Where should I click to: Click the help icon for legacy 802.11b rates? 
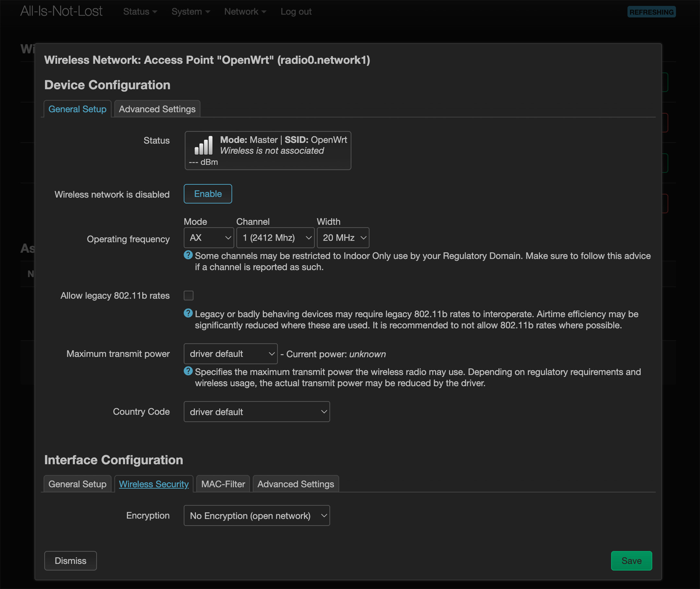[188, 313]
